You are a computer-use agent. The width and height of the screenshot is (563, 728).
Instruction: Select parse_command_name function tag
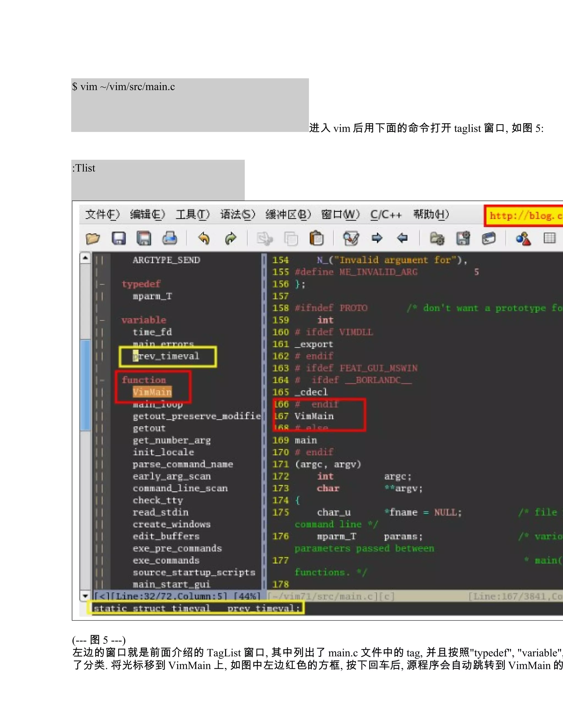click(x=183, y=464)
